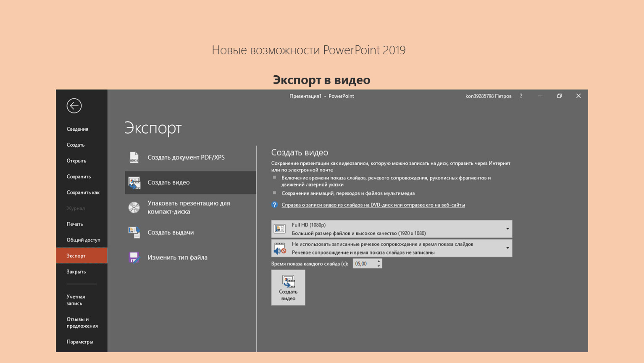644x363 pixels.
Task: Select Создать in the left sidebar
Action: tap(76, 145)
